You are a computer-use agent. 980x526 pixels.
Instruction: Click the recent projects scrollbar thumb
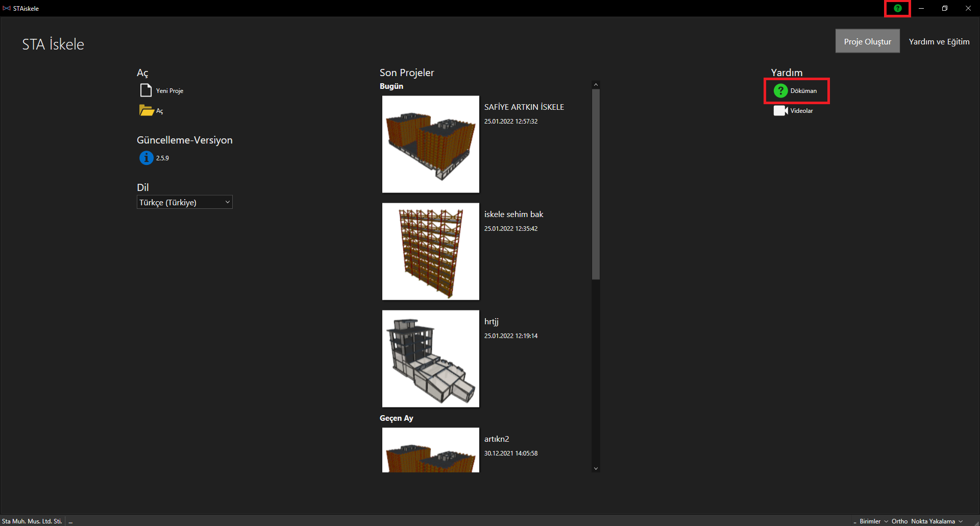[x=596, y=184]
